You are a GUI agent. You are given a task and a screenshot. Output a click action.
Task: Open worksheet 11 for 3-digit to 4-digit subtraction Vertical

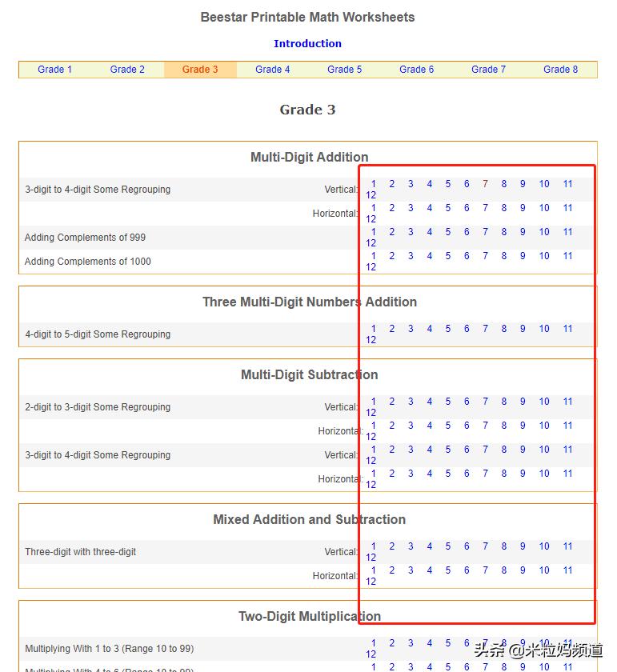click(x=567, y=450)
